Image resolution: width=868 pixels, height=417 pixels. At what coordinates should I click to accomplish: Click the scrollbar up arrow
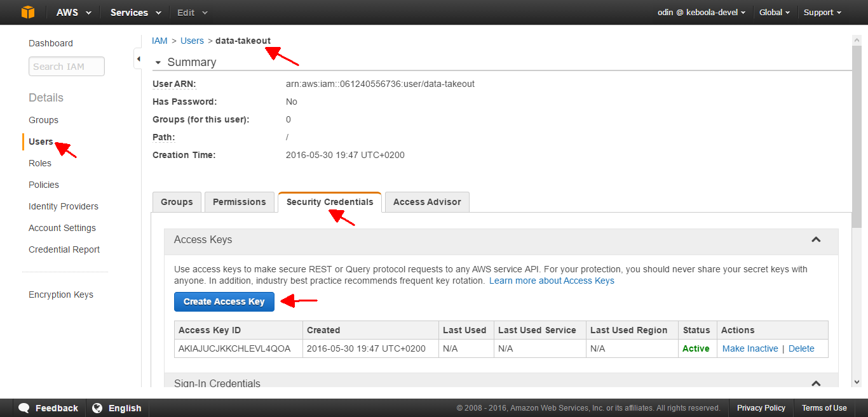pos(857,39)
